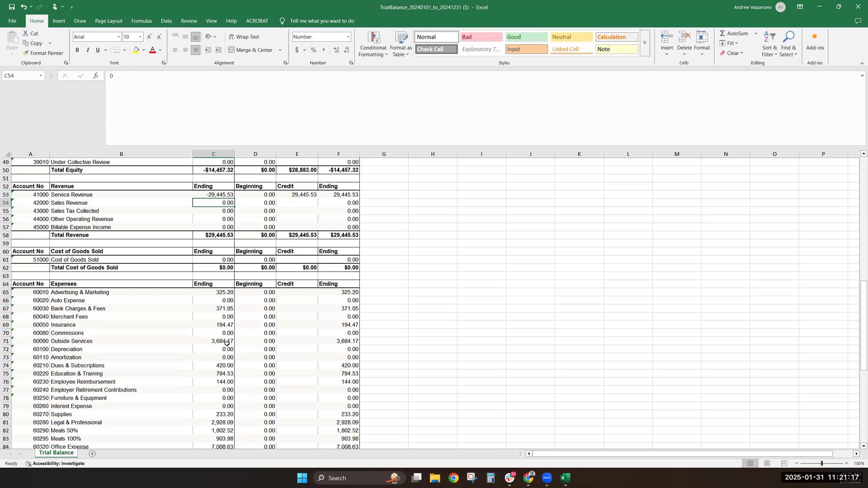Expand the cell styles gallery arrow
The height and width of the screenshot is (488, 868).
tap(645, 43)
